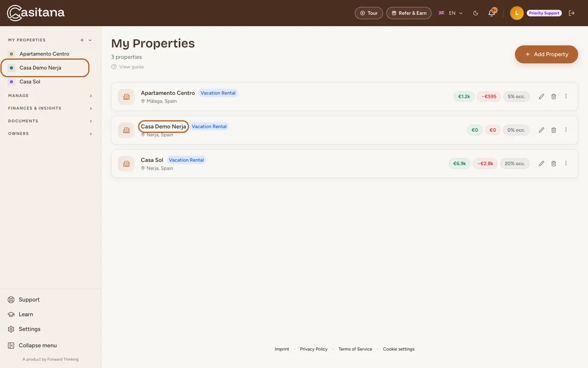Expand Finances & Insights section
Image resolution: width=588 pixels, height=368 pixels.
click(x=50, y=108)
